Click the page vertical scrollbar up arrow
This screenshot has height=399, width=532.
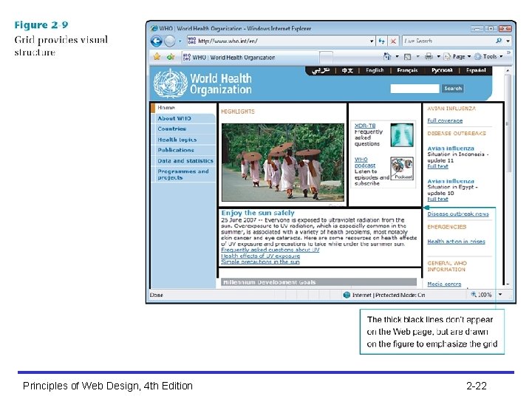(x=508, y=71)
